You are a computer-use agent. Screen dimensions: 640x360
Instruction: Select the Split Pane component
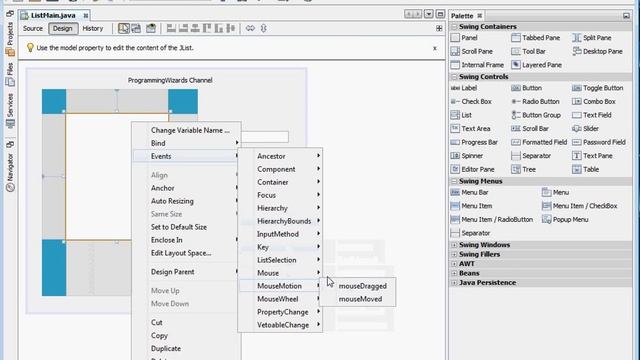591,38
